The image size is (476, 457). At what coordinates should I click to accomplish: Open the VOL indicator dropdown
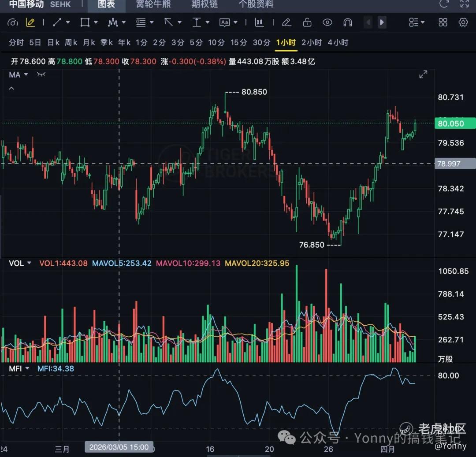coord(29,263)
